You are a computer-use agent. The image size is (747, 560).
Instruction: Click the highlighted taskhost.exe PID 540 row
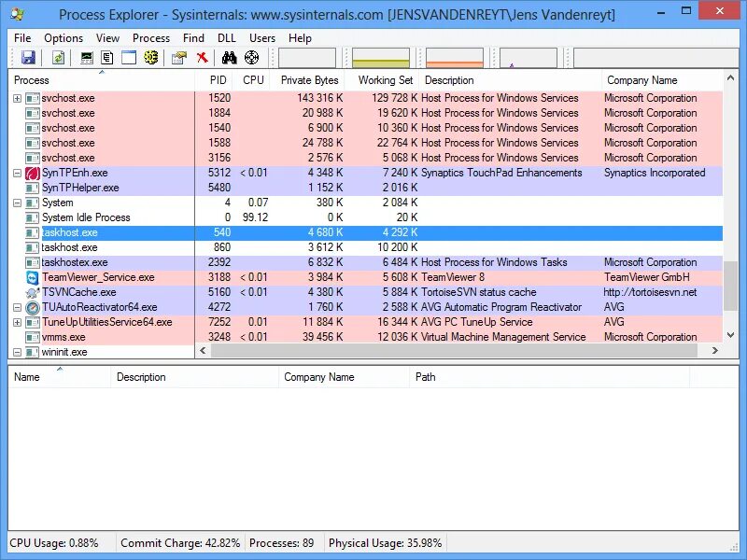point(365,232)
